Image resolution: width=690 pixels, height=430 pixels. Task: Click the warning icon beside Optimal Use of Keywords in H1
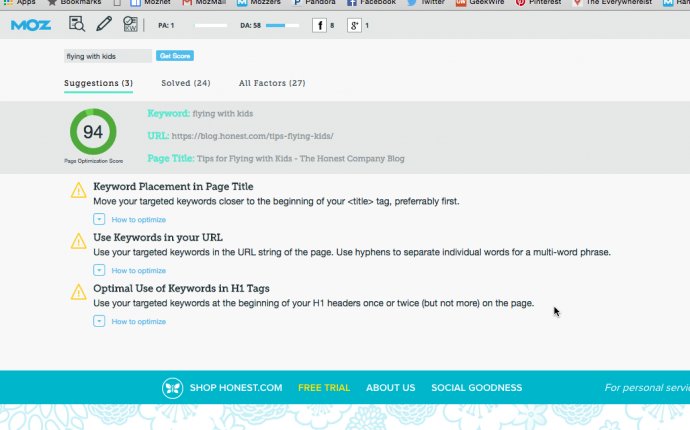pos(79,292)
